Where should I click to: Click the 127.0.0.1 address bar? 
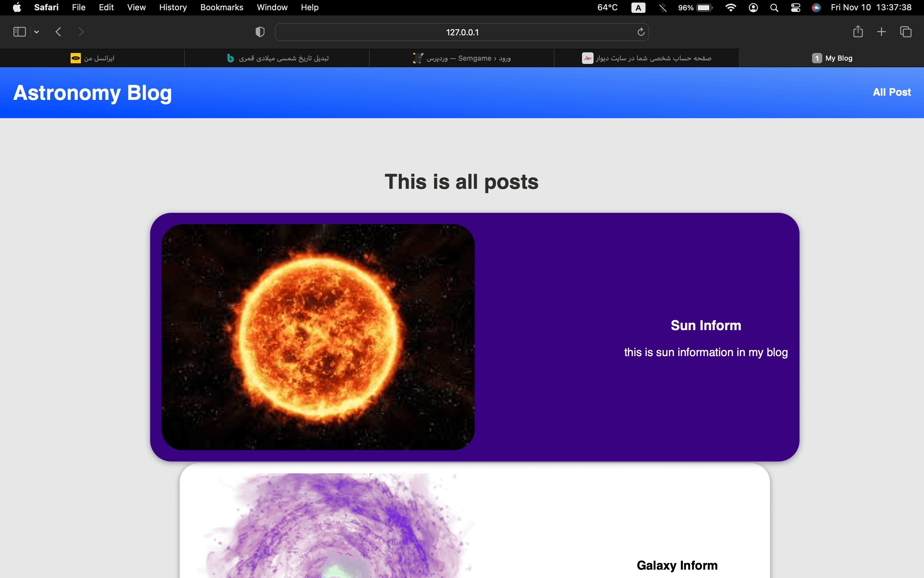[x=462, y=32]
